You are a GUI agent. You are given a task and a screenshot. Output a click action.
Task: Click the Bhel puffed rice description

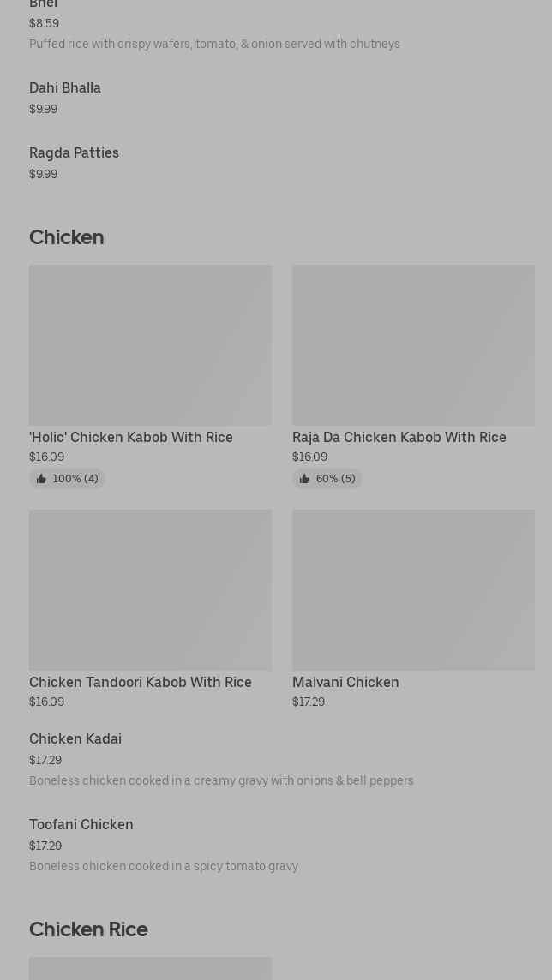tap(214, 44)
